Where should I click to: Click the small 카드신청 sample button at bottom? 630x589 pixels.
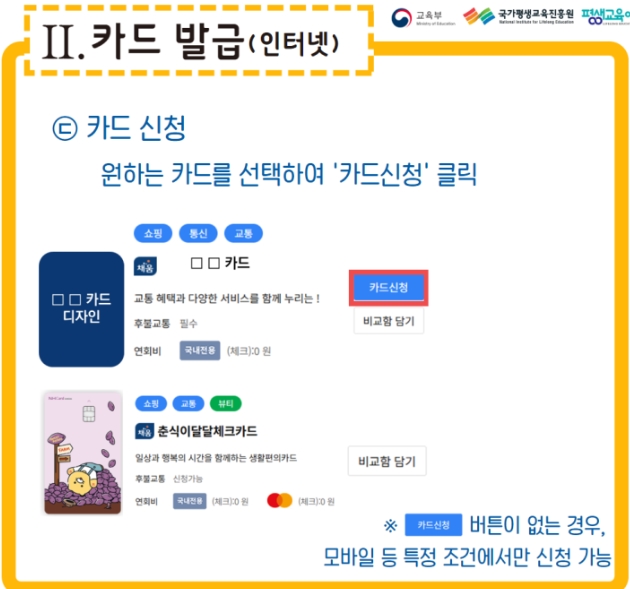click(x=434, y=525)
